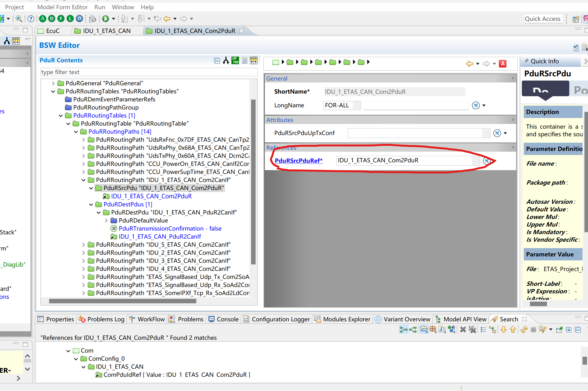Click the merge fork icon in PduR Contents toolbar
The height and width of the screenshot is (391, 588).
point(225,60)
